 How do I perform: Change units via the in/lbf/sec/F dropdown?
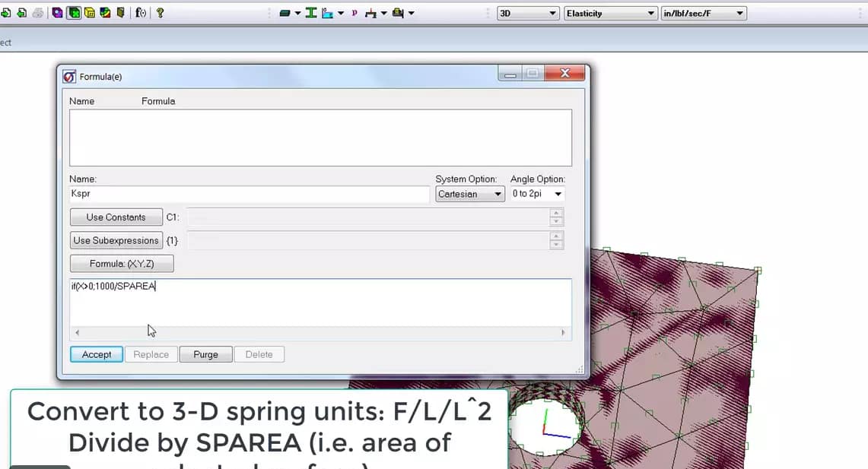(704, 13)
